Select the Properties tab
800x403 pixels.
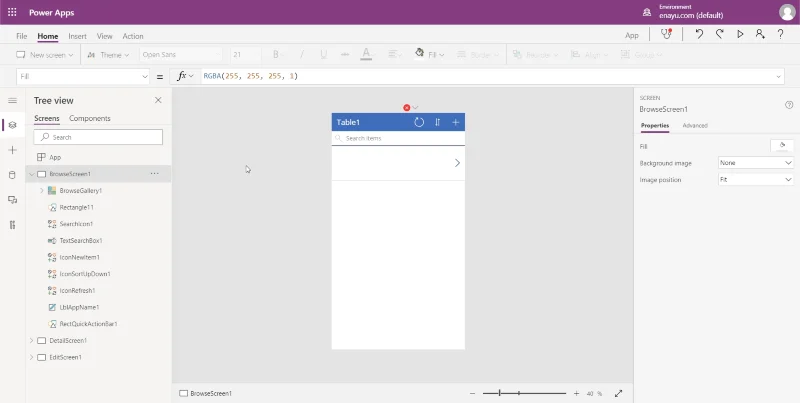(x=655, y=125)
